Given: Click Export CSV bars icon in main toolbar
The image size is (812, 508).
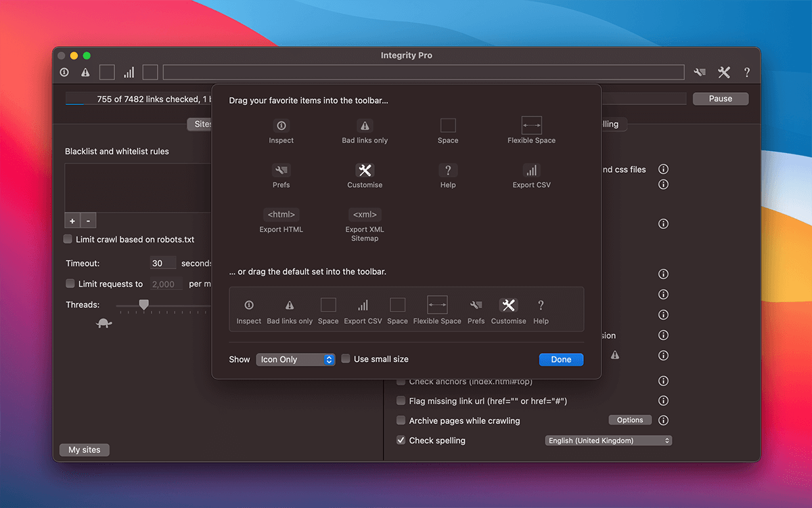Looking at the screenshot, I should point(129,72).
